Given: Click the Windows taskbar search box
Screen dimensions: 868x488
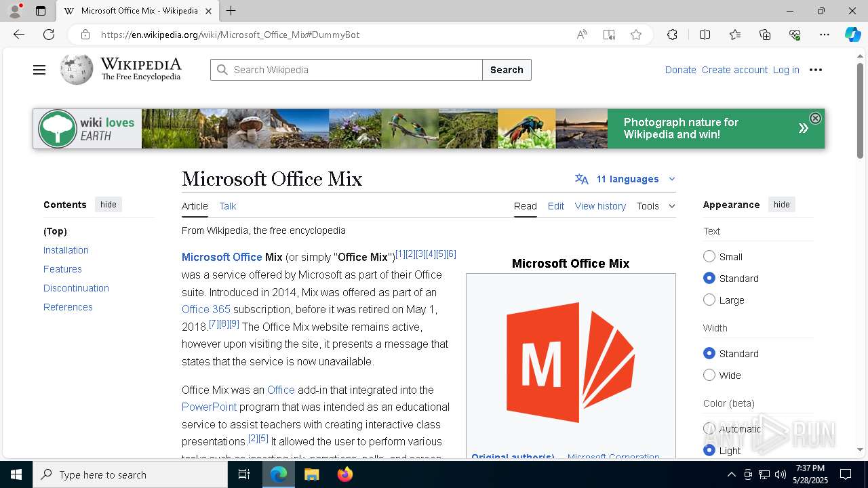Looking at the screenshot, I should click(130, 474).
